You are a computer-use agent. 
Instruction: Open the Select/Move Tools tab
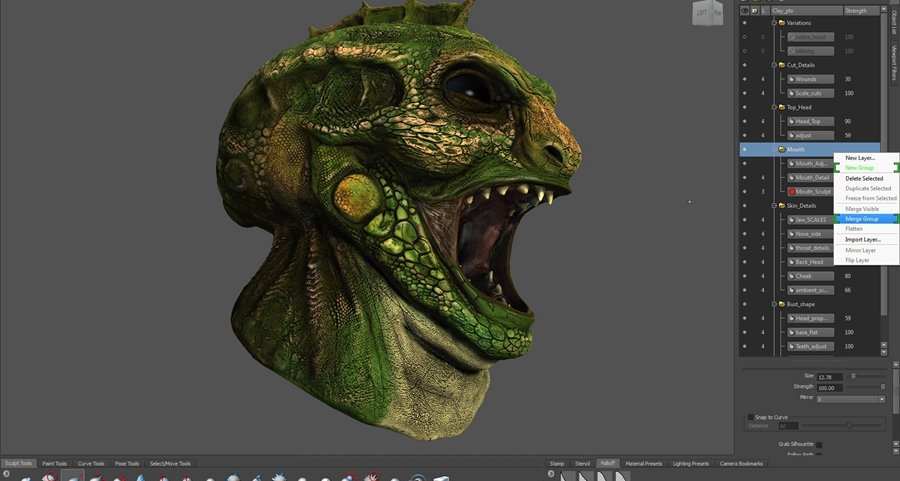170,464
